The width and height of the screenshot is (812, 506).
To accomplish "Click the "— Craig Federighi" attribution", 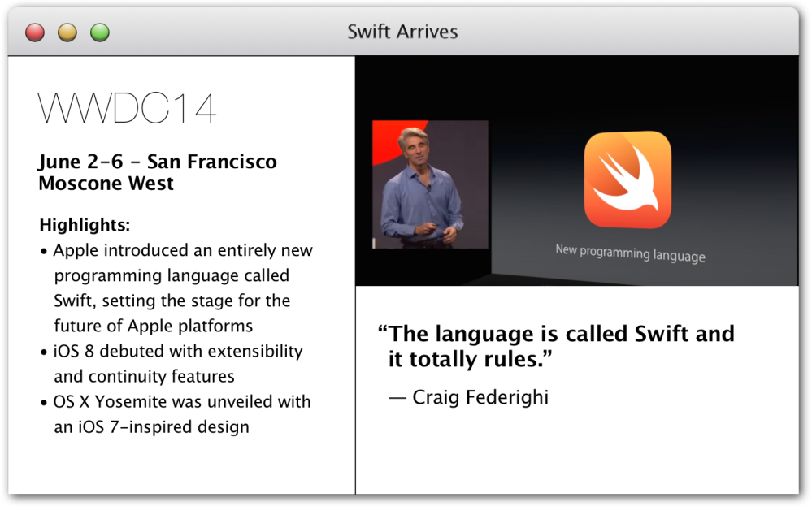I will coord(468,397).
